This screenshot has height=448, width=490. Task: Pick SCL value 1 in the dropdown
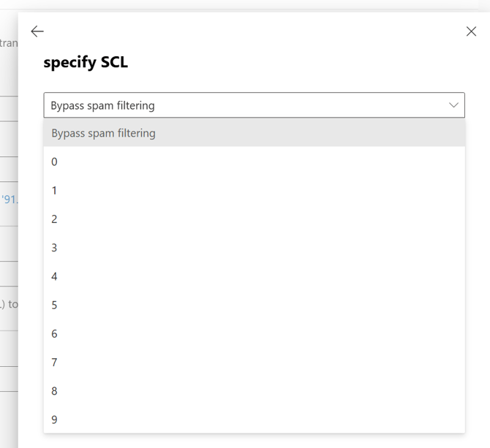(x=54, y=190)
